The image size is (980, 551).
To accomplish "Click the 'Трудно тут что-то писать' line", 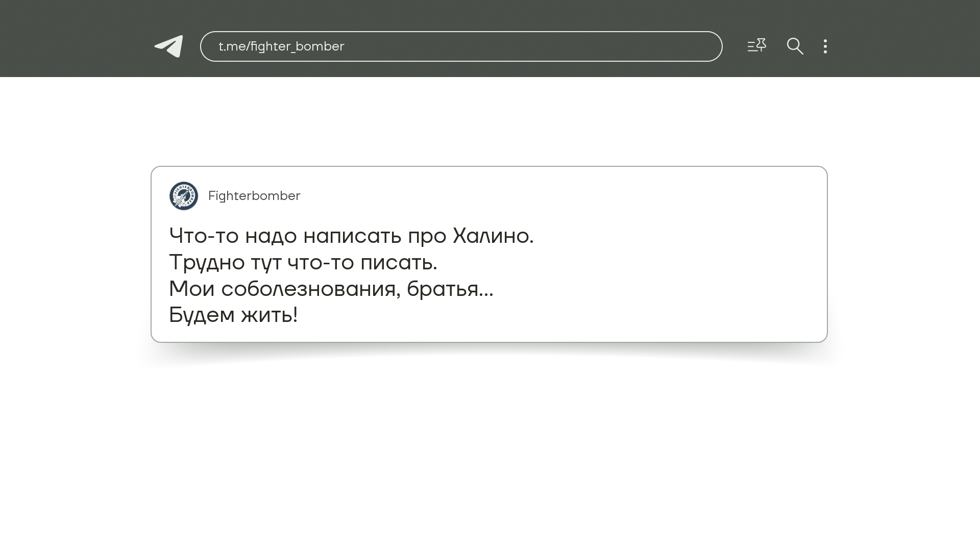I will coord(303,263).
